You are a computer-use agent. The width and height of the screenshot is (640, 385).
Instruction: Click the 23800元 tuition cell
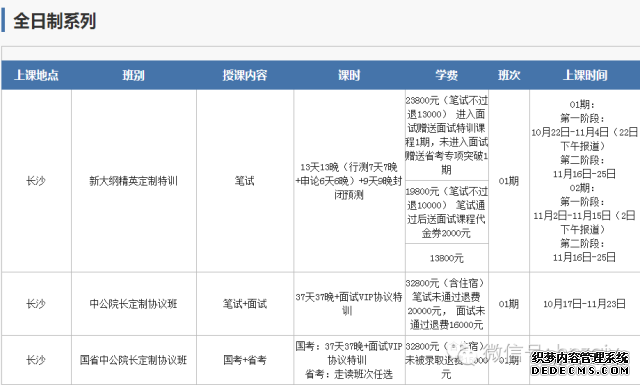447,135
